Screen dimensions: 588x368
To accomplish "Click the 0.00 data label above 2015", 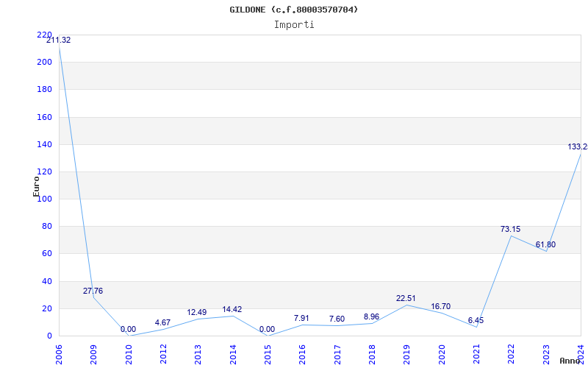I will [x=267, y=330].
